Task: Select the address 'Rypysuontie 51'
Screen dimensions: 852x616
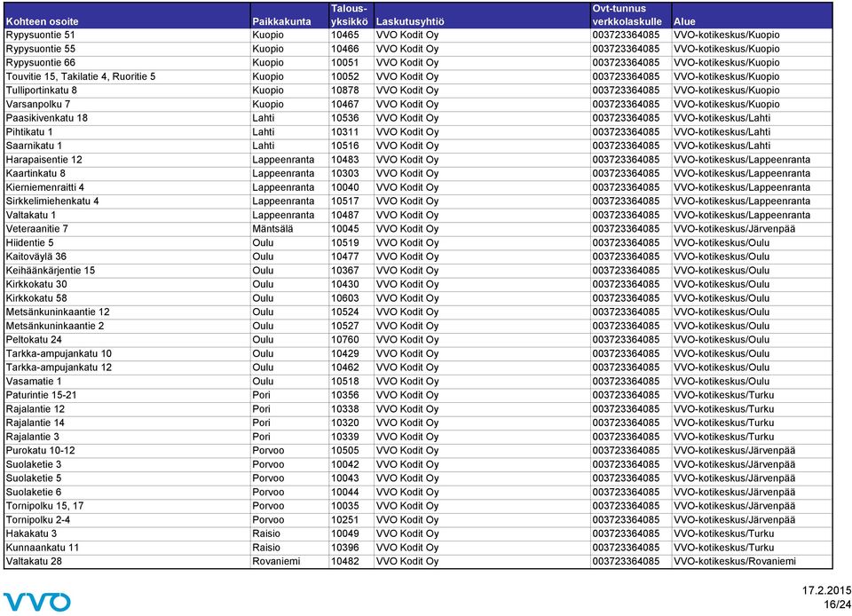Action: 41,36
